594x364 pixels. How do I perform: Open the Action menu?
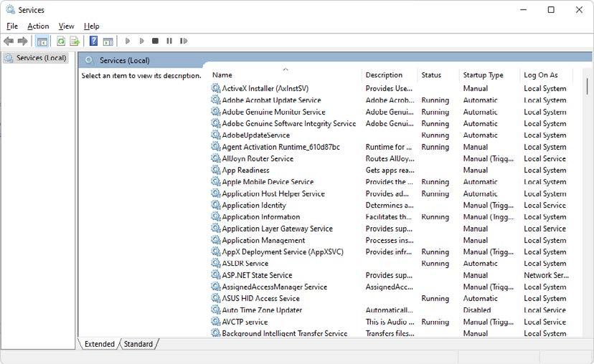click(38, 26)
